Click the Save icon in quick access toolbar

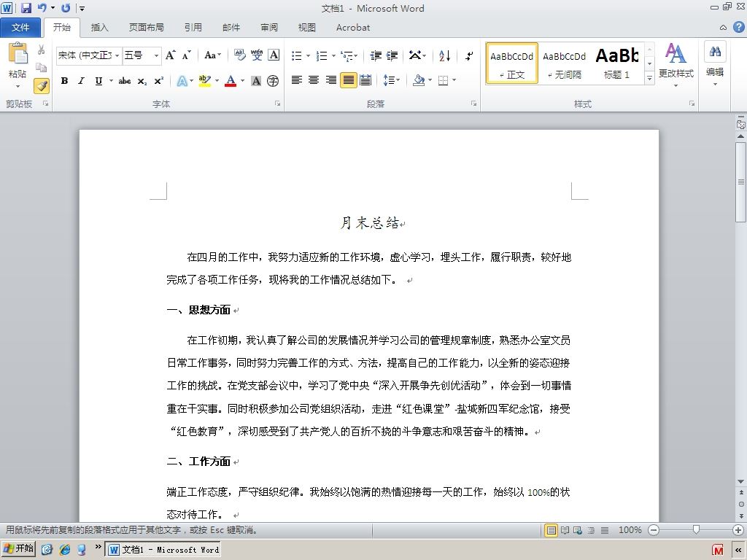tap(26, 8)
